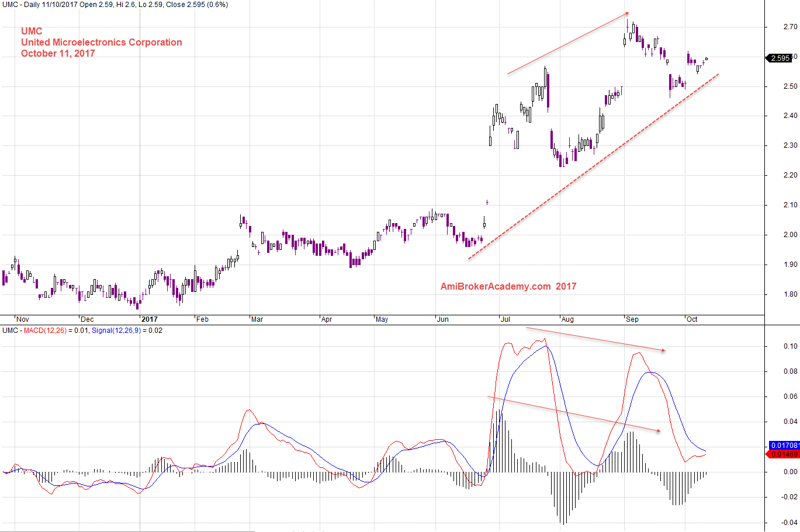The height and width of the screenshot is (532, 800).
Task: Click the 2.70 price axis label
Action: click(x=790, y=27)
